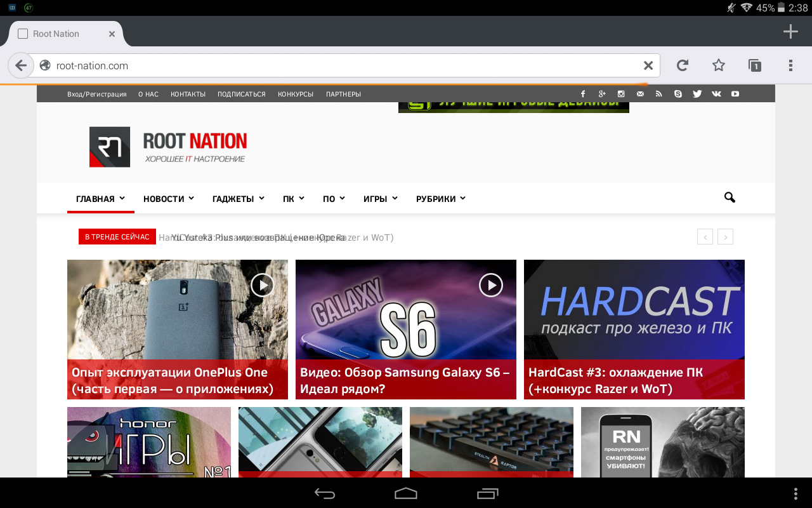
Task: Open the О НАС page
Action: [x=148, y=94]
